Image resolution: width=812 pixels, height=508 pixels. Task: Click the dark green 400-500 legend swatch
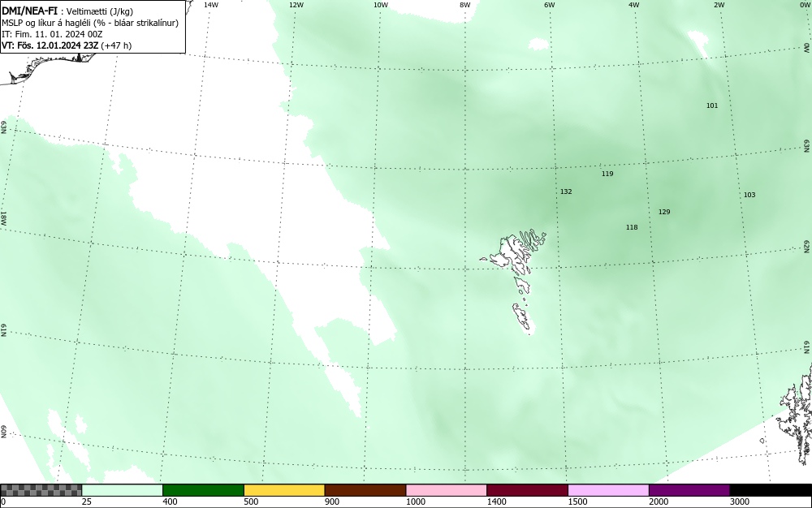pyautogui.click(x=203, y=490)
